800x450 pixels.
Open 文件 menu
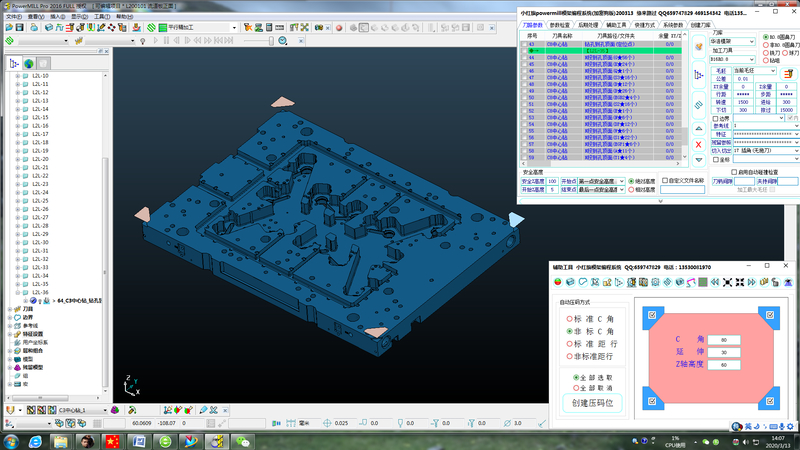[14, 16]
